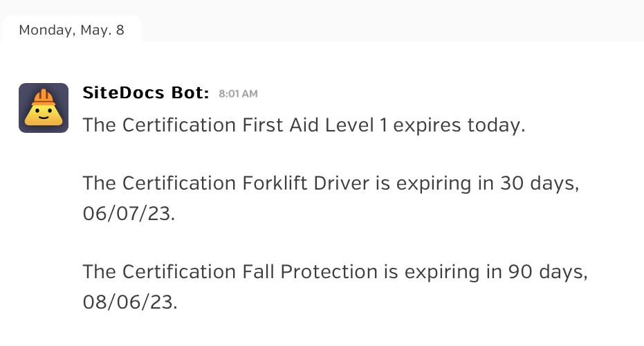The height and width of the screenshot is (346, 644).
Task: Click the First Aid Level 1 expiry message
Action: [x=304, y=125]
